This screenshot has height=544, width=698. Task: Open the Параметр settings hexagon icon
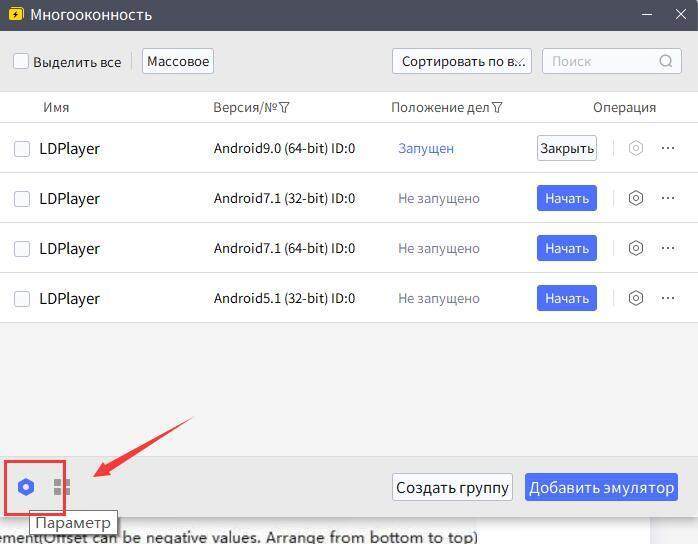pos(26,487)
